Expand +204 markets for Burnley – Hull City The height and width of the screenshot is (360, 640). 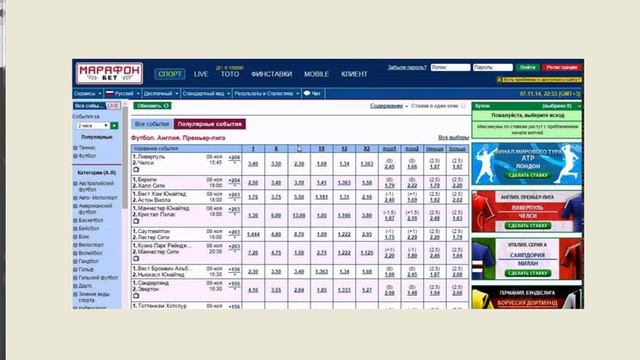point(234,182)
